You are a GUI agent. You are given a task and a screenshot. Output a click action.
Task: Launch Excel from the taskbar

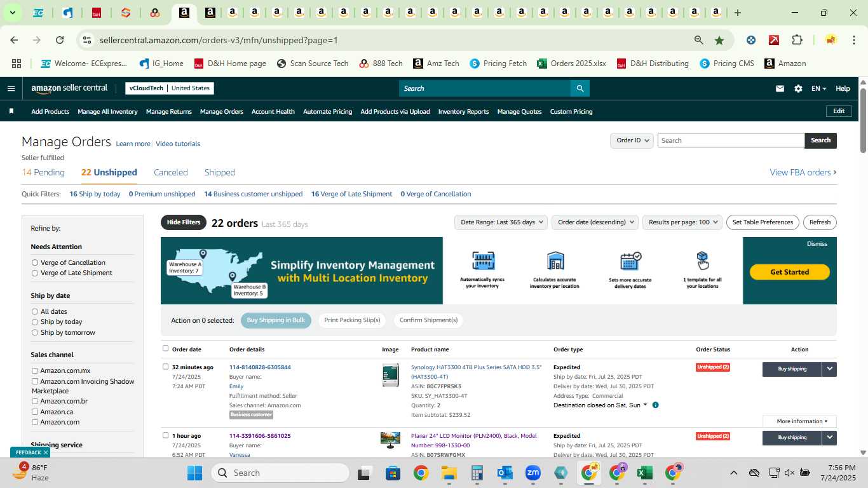(x=645, y=473)
